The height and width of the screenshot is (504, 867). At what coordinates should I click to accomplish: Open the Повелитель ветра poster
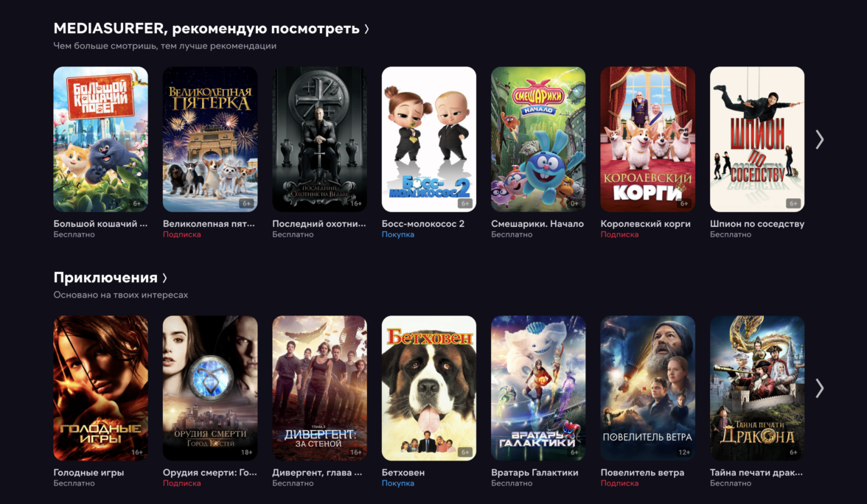[x=648, y=388]
